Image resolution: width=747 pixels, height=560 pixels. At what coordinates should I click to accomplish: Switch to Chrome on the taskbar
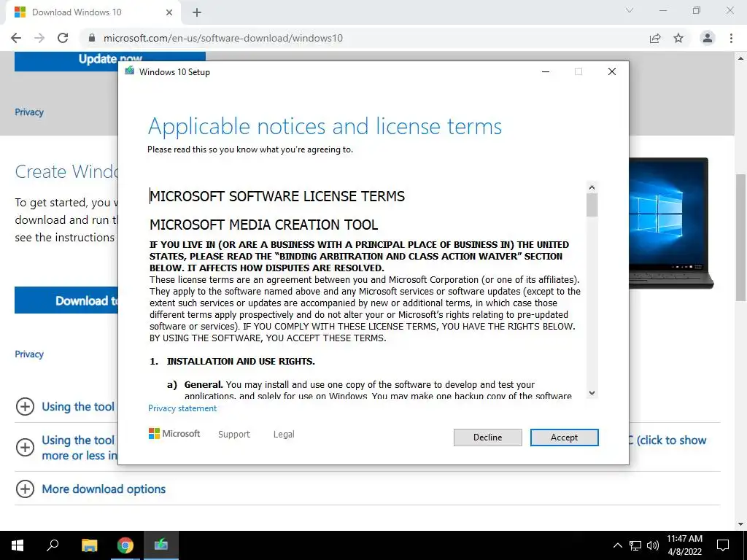(x=125, y=545)
